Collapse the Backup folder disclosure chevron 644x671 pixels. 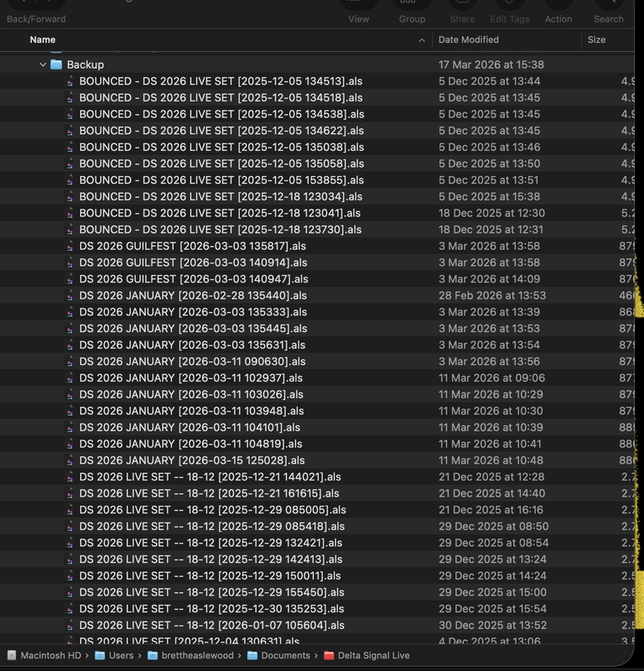pyautogui.click(x=43, y=65)
